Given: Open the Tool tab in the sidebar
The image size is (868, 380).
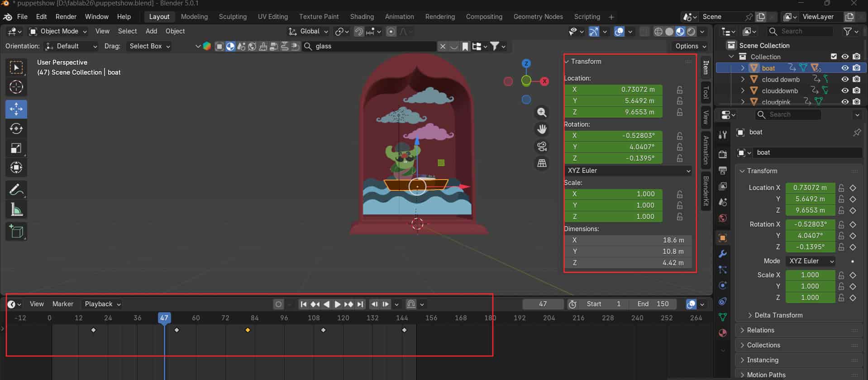Looking at the screenshot, I should tap(706, 92).
